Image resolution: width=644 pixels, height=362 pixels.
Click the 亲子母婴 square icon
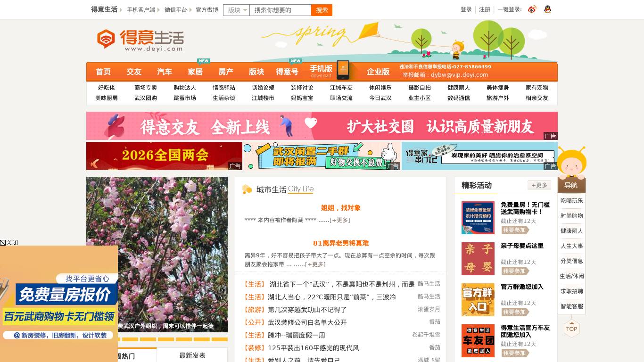point(478,258)
